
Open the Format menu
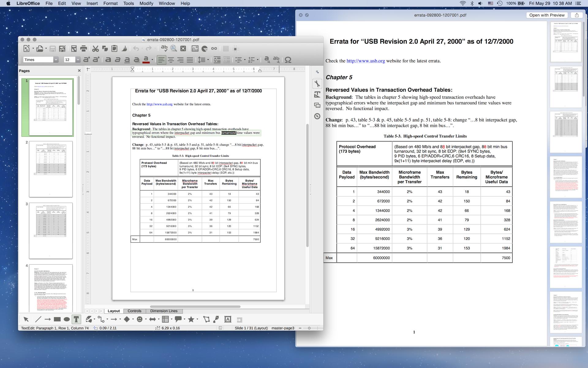(110, 3)
